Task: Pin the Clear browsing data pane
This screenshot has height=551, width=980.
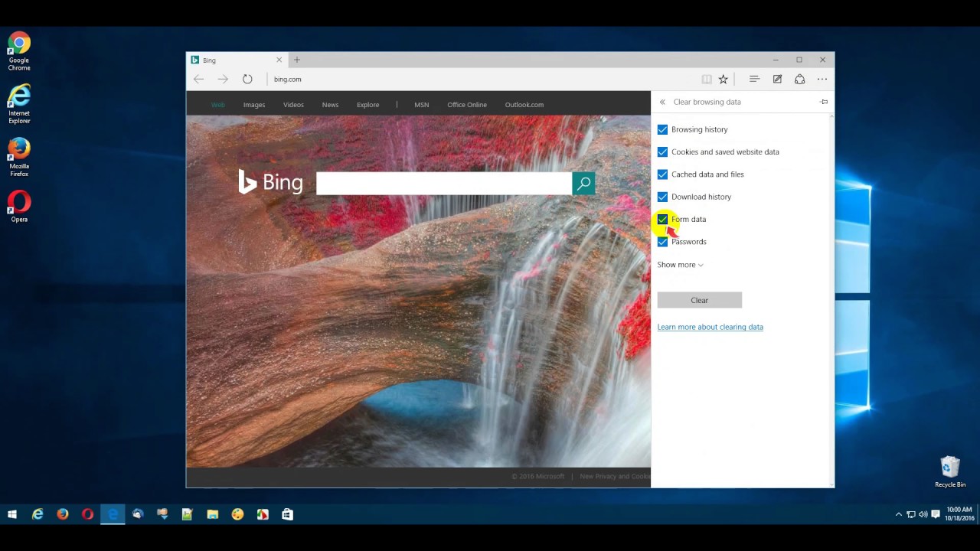Action: pyautogui.click(x=824, y=102)
